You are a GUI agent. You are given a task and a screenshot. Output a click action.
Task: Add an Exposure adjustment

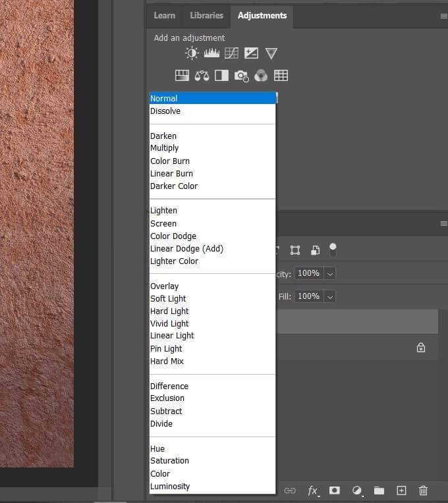[x=251, y=53]
